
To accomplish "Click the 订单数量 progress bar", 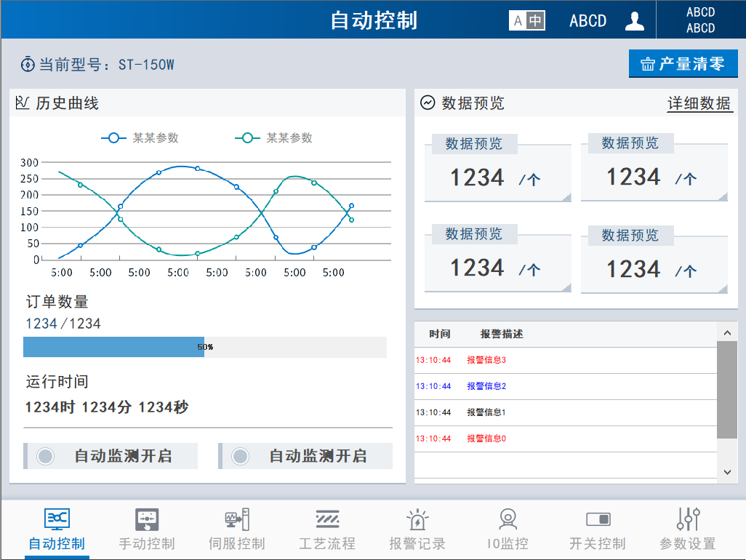I will click(x=204, y=347).
